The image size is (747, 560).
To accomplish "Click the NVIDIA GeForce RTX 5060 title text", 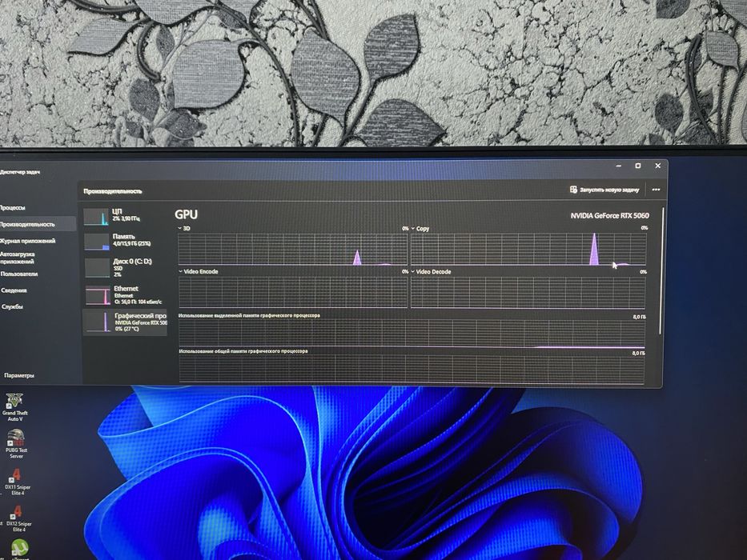I will coord(610,216).
